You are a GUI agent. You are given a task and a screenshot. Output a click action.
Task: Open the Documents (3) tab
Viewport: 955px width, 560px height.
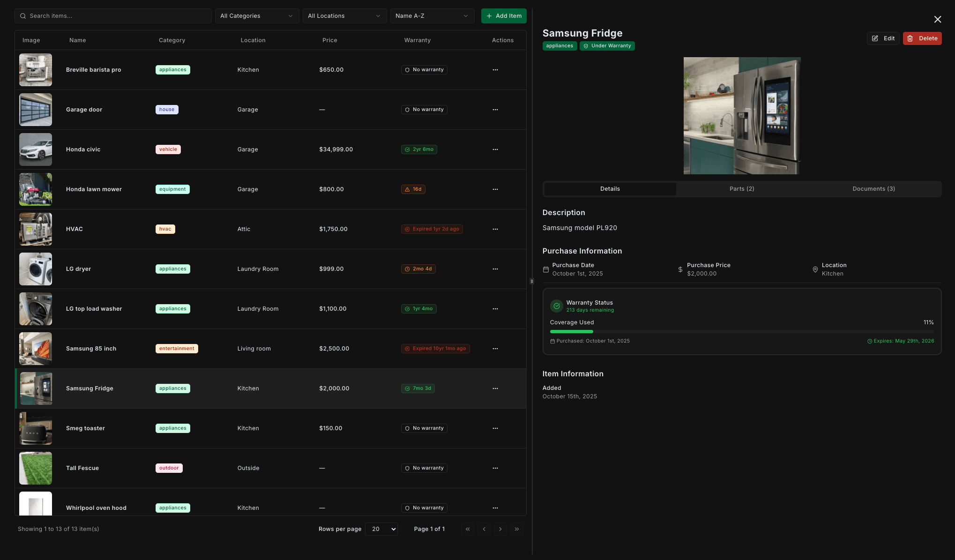click(x=873, y=188)
